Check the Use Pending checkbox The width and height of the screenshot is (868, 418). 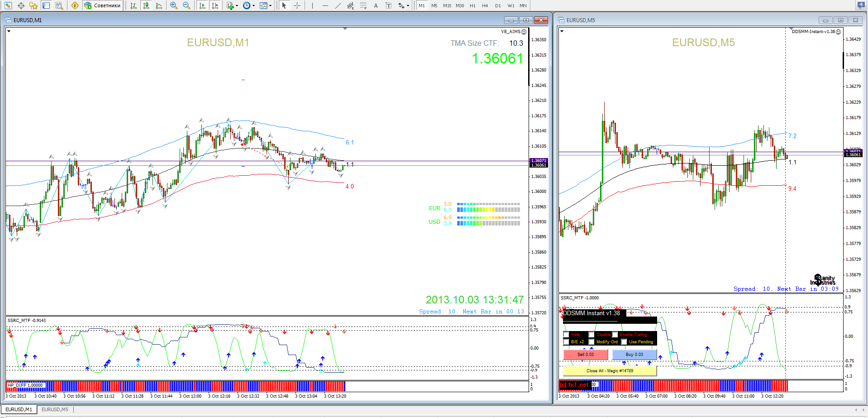pos(624,342)
